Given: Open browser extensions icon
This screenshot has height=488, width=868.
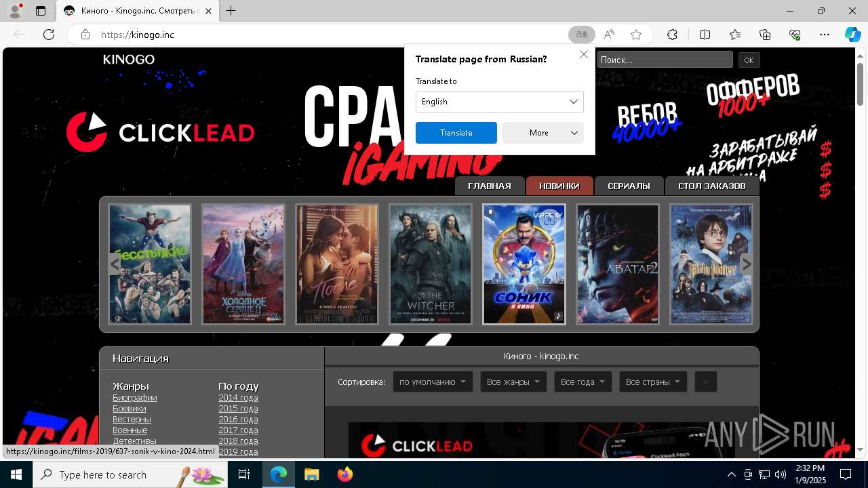Looking at the screenshot, I should (672, 35).
